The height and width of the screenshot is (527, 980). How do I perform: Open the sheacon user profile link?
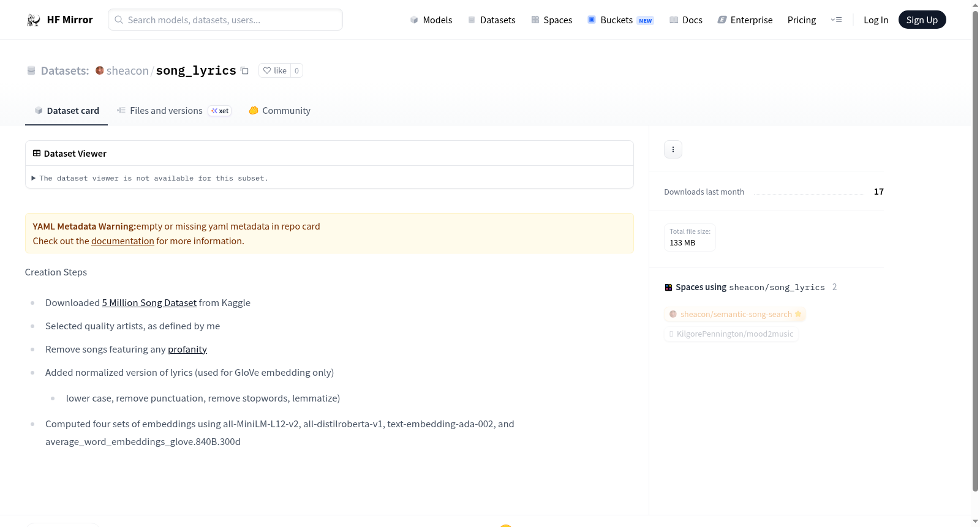[127, 70]
